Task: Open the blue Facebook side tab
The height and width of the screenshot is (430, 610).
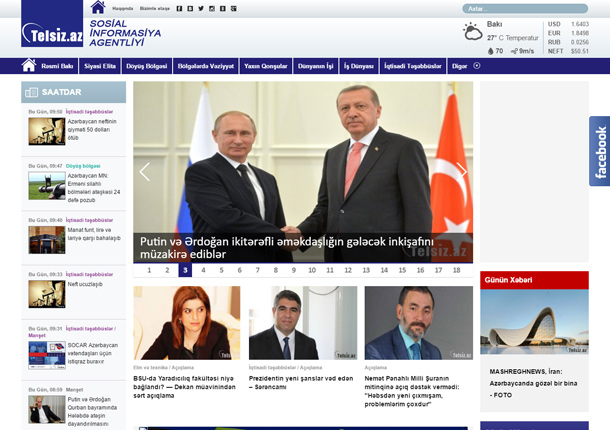Action: coord(599,152)
